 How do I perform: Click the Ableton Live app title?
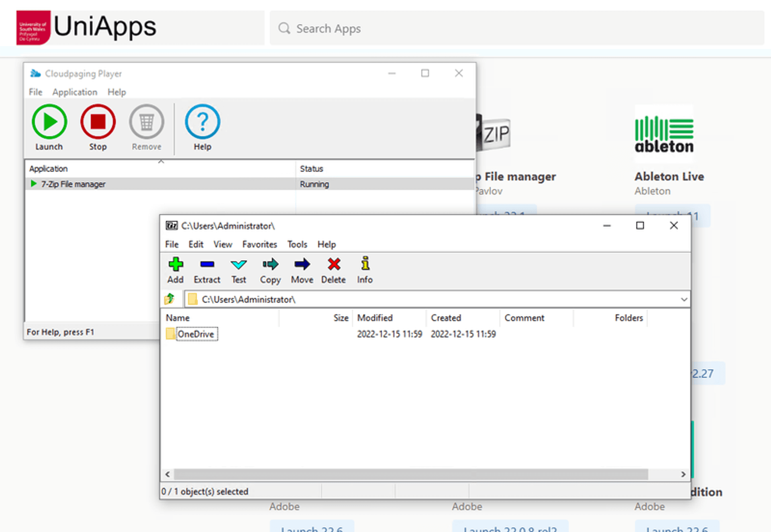(x=669, y=177)
